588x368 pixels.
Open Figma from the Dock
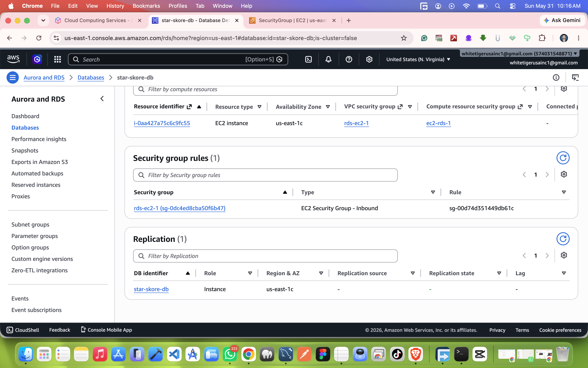point(323,354)
